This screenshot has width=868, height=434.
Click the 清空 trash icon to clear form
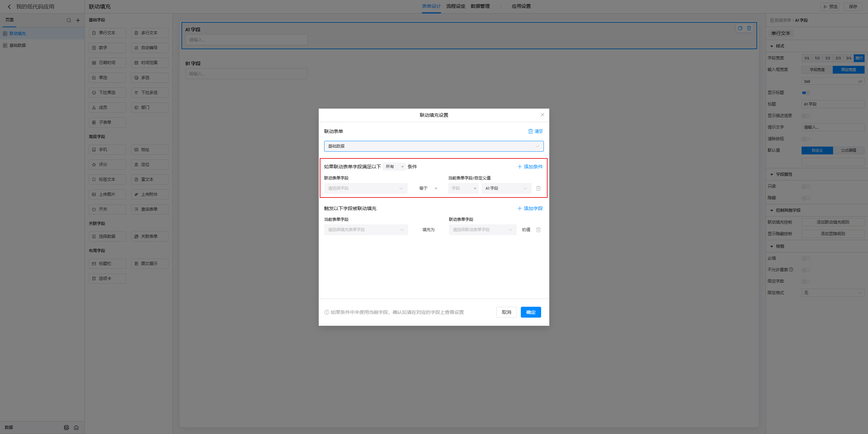coord(531,131)
